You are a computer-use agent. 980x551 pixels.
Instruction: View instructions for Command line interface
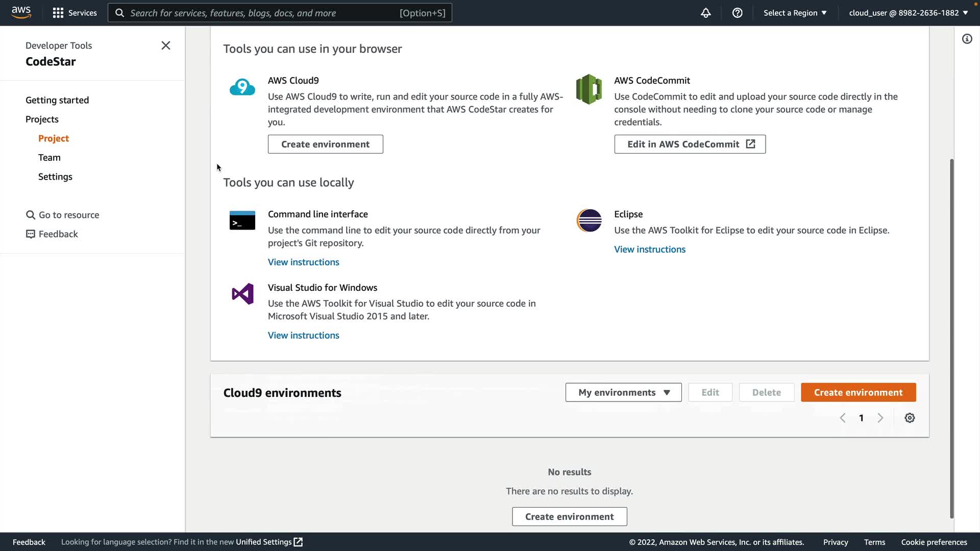coord(303,262)
